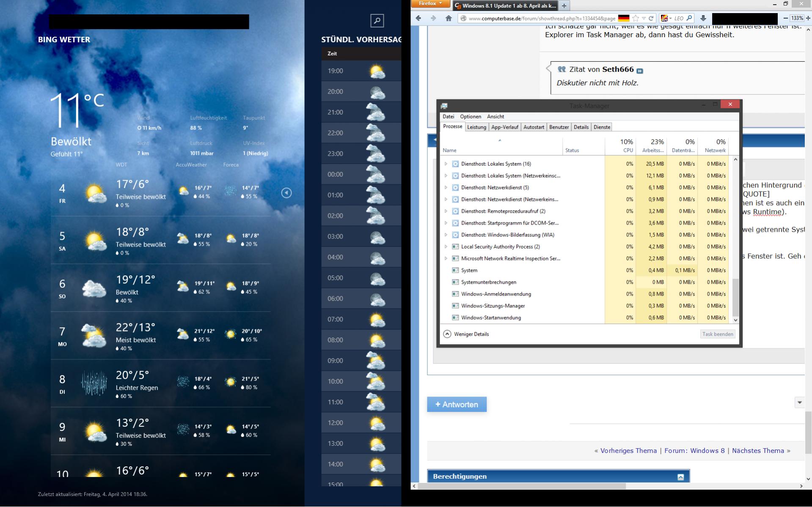The width and height of the screenshot is (812, 507).
Task: Switch to the Dienste tab
Action: pyautogui.click(x=602, y=127)
